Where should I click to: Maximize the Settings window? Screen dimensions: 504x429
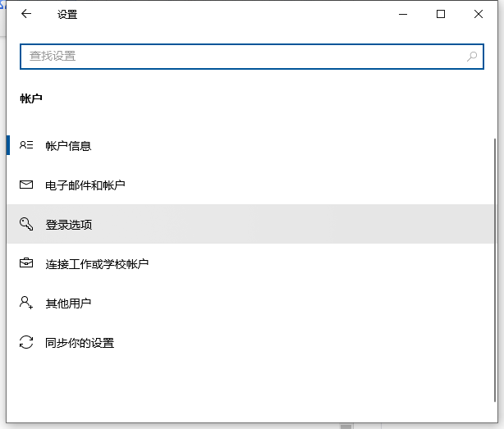(x=441, y=14)
